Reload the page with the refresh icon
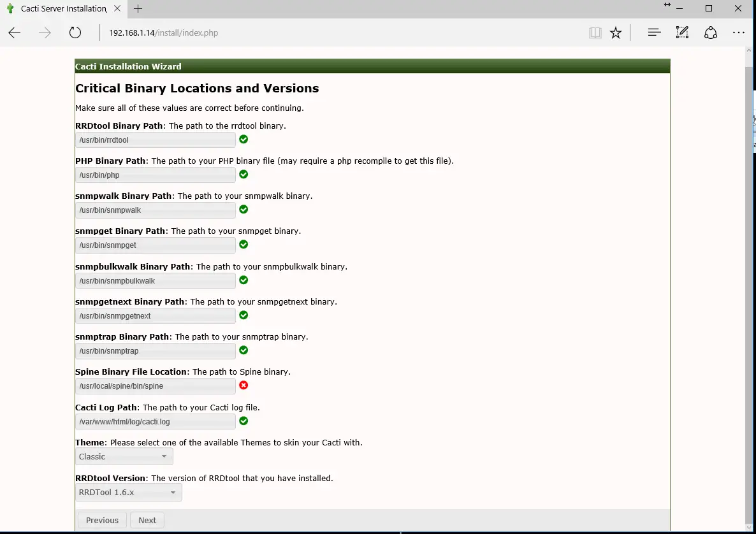The height and width of the screenshot is (534, 756). (x=75, y=32)
